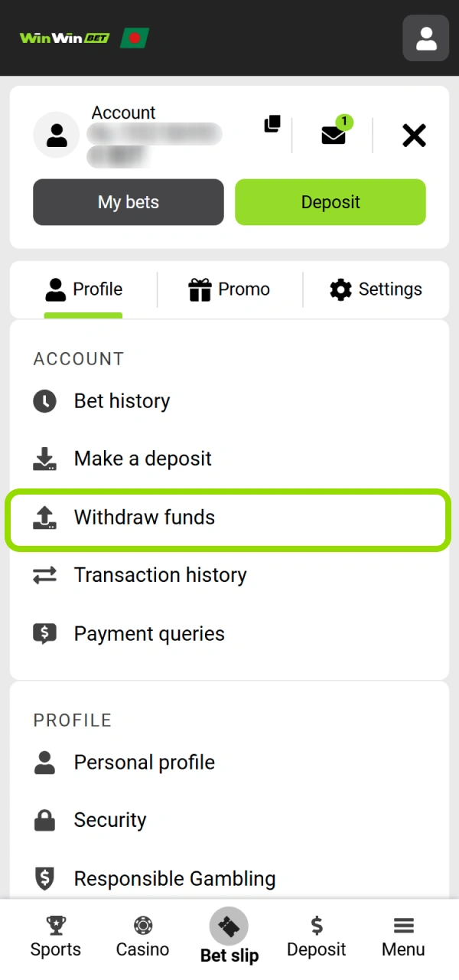459x980 pixels.
Task: Open the profile avatar icon top right
Action: coord(425,38)
